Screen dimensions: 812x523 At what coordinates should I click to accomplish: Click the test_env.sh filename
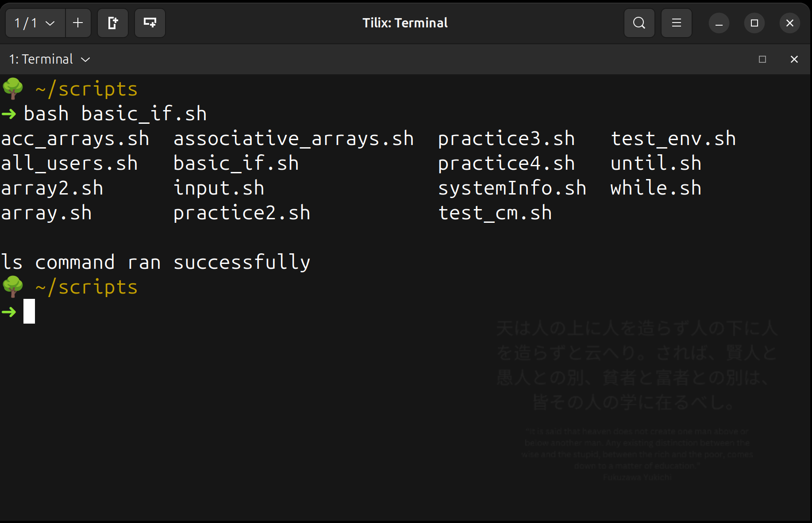coord(673,139)
